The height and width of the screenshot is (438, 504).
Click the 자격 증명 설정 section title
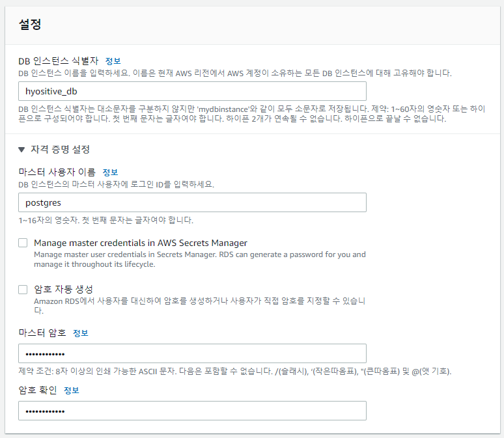coord(60,150)
